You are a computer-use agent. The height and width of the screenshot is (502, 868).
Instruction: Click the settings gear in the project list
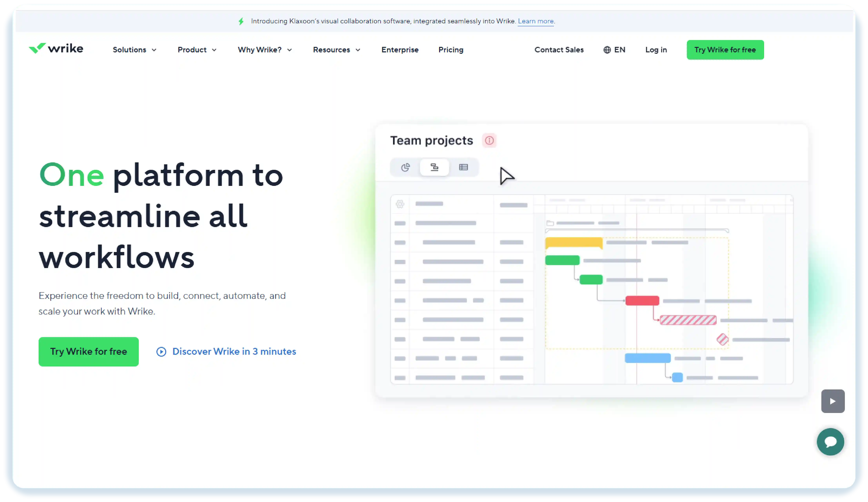coord(399,204)
